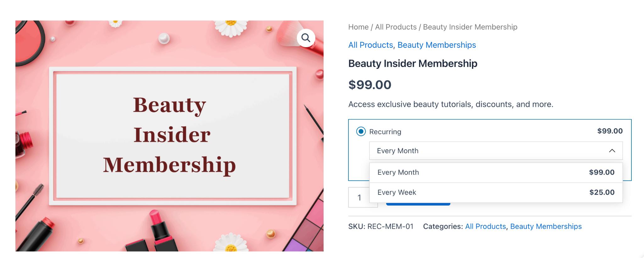Image resolution: width=644 pixels, height=258 pixels.
Task: Click the product price $99.00
Action: 370,85
